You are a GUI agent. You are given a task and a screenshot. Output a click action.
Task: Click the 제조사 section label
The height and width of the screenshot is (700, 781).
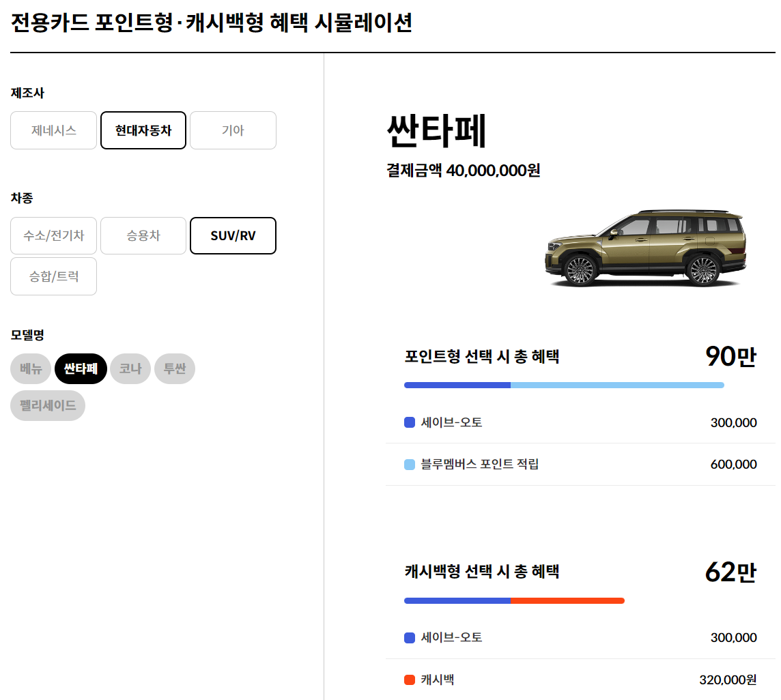pos(27,93)
